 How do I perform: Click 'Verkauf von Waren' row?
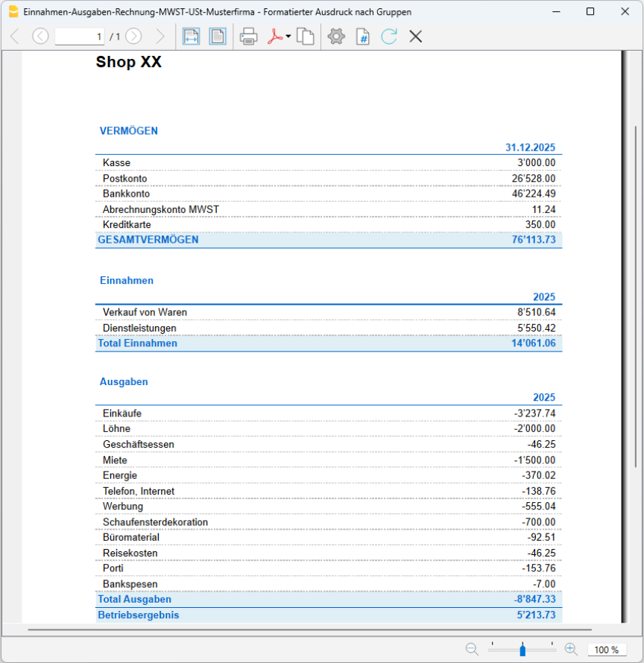tap(329, 312)
